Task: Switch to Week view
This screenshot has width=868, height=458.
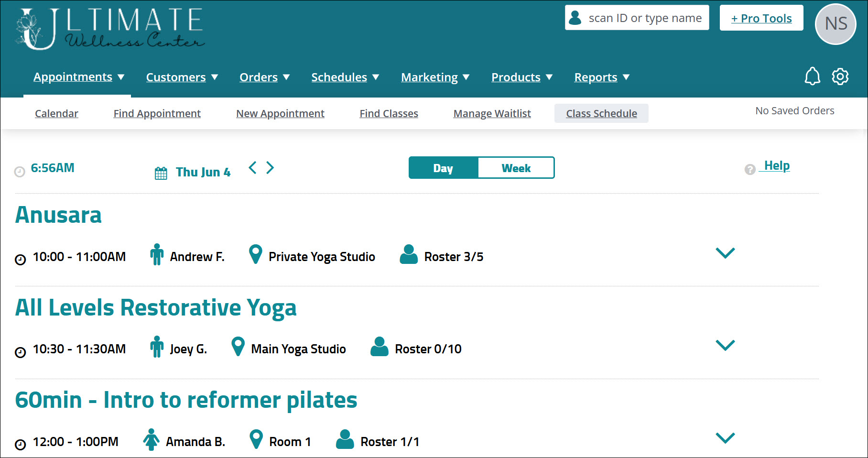Action: point(516,168)
